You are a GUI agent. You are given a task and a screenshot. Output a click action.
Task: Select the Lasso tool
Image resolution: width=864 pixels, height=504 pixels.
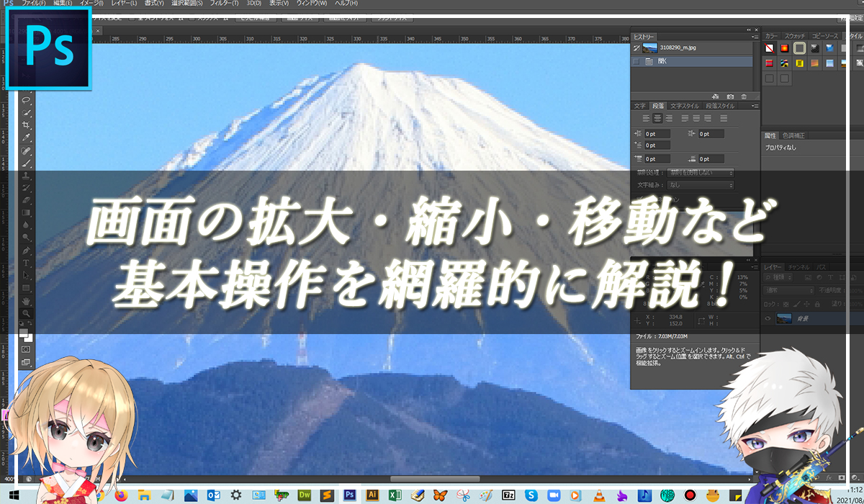click(x=27, y=100)
